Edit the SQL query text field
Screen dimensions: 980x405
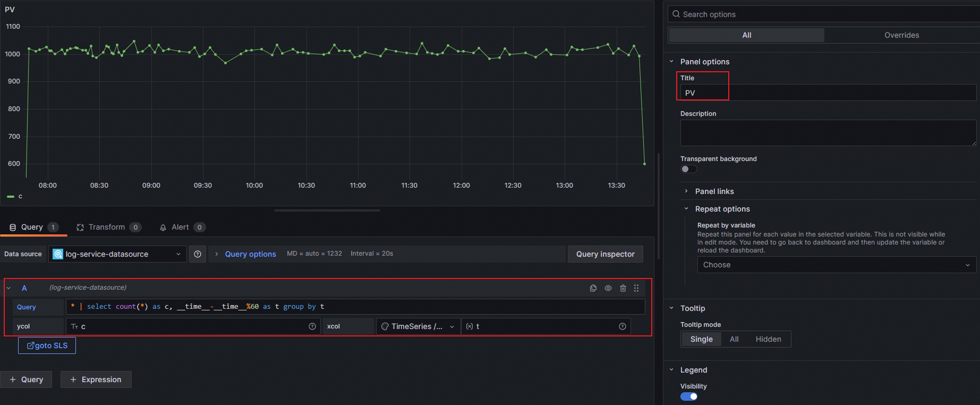[355, 307]
